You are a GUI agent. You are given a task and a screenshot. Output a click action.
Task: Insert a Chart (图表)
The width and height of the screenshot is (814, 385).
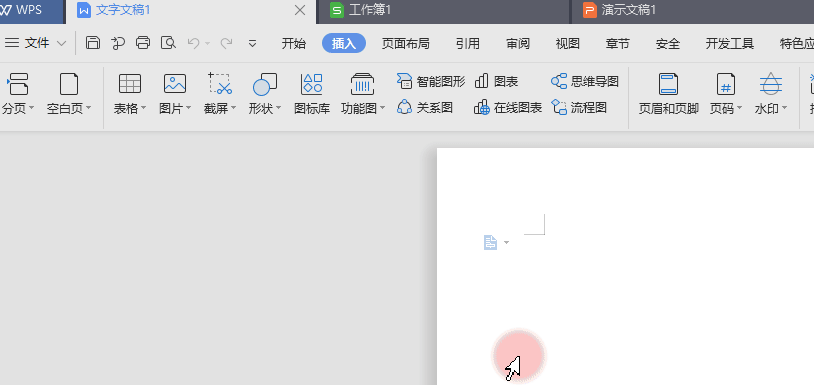tap(497, 81)
